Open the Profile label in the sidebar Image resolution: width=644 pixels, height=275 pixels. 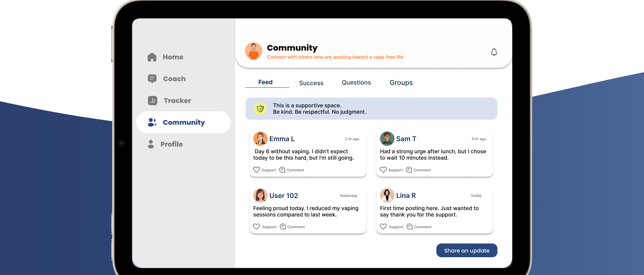tap(172, 144)
